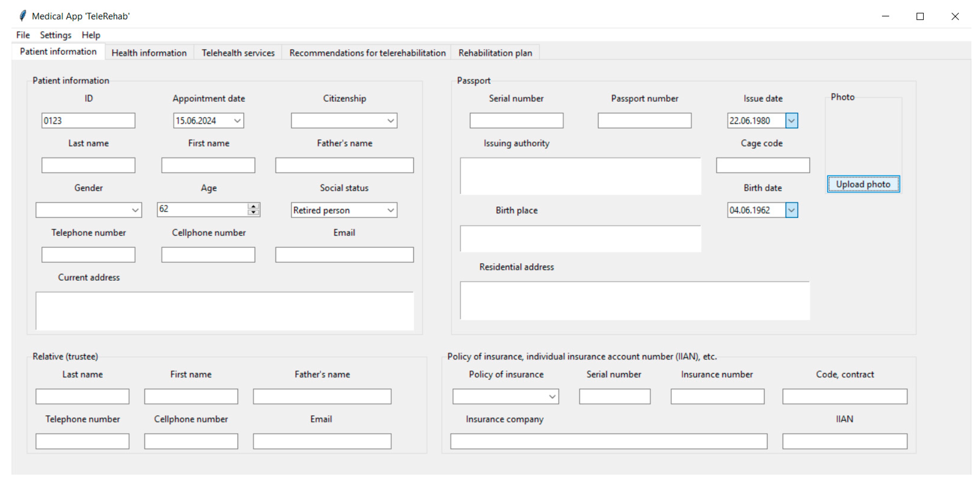Expand Social status dropdown showing Retired person
The height and width of the screenshot is (483, 980).
point(390,210)
